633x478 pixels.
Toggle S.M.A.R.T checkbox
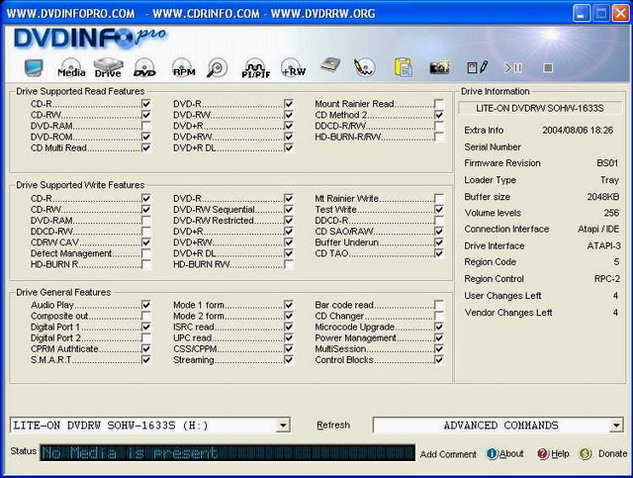tap(146, 360)
